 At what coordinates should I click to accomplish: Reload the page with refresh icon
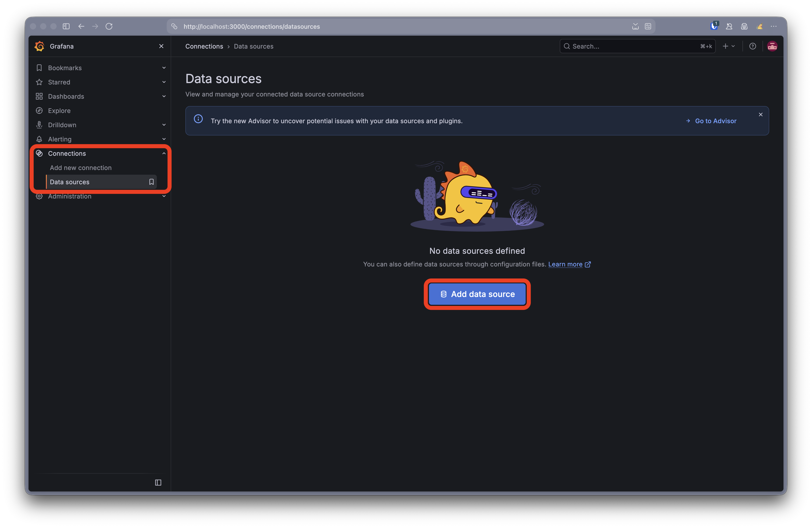point(109,26)
